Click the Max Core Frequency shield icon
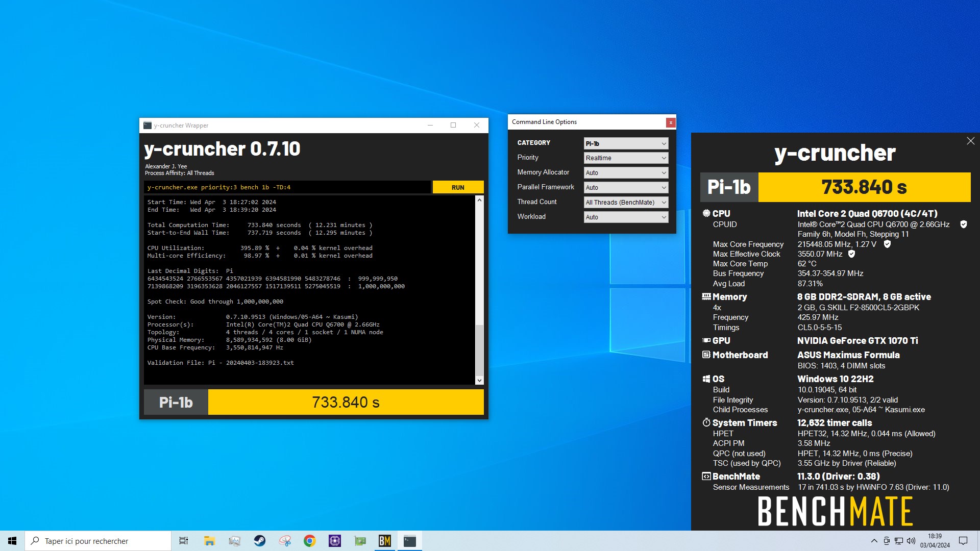 pyautogui.click(x=887, y=244)
